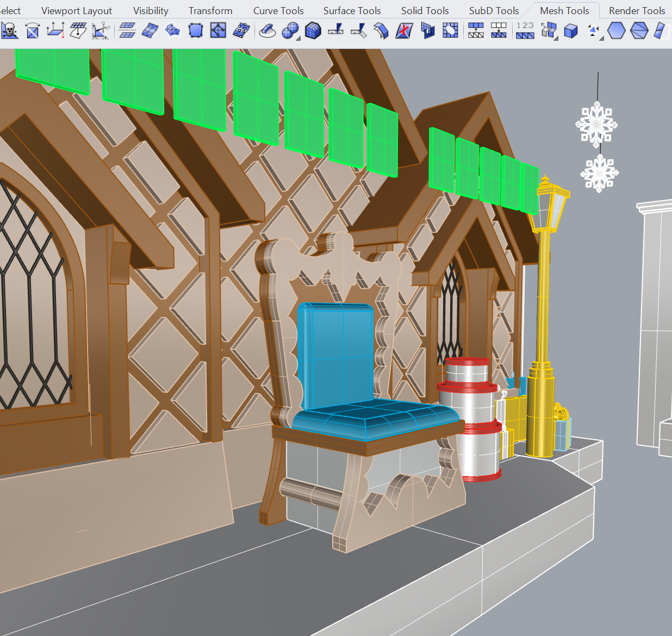Image resolution: width=672 pixels, height=636 pixels.
Task: Click the quads to triangles down-arrow icon
Action: [x=499, y=30]
